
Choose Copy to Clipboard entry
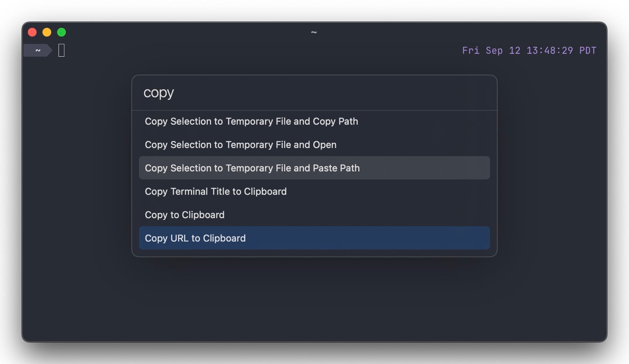coord(314,215)
